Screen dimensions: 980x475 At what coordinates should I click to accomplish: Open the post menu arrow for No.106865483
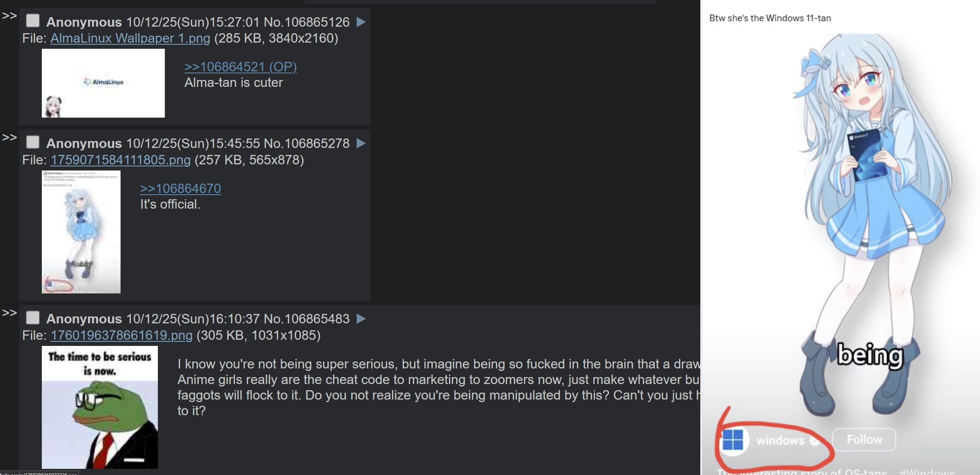[x=361, y=319]
